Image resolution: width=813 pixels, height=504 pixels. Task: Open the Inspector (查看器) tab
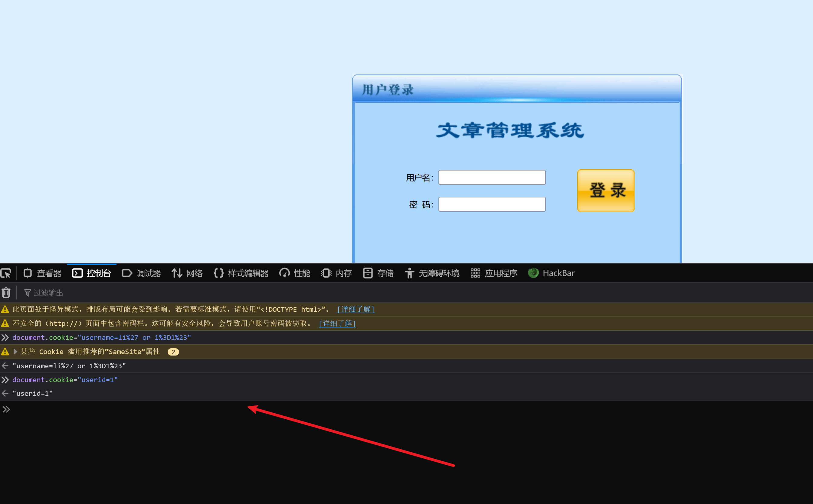click(x=42, y=273)
